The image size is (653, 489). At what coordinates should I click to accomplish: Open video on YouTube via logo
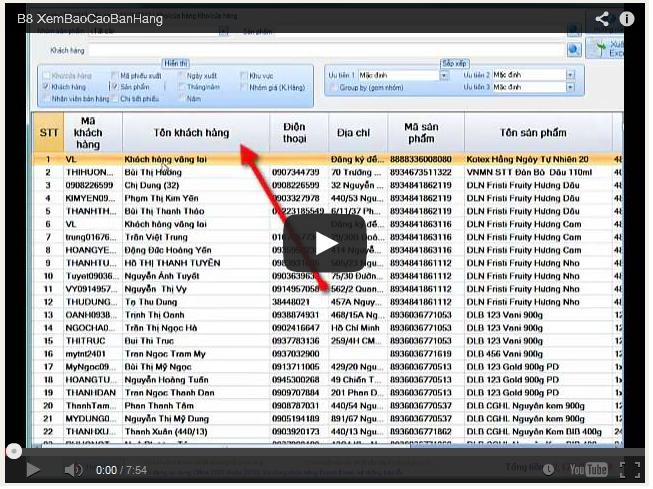pyautogui.click(x=591, y=472)
